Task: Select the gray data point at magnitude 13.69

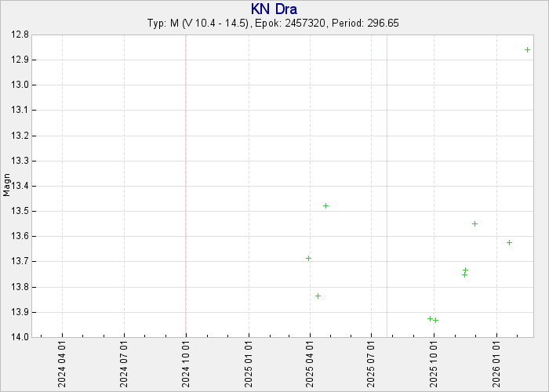Action: (308, 258)
